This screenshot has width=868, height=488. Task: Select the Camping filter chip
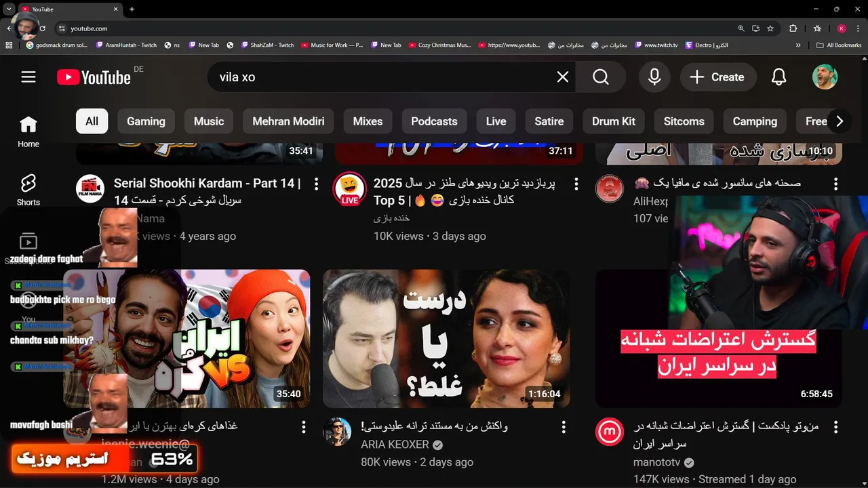pyautogui.click(x=755, y=121)
